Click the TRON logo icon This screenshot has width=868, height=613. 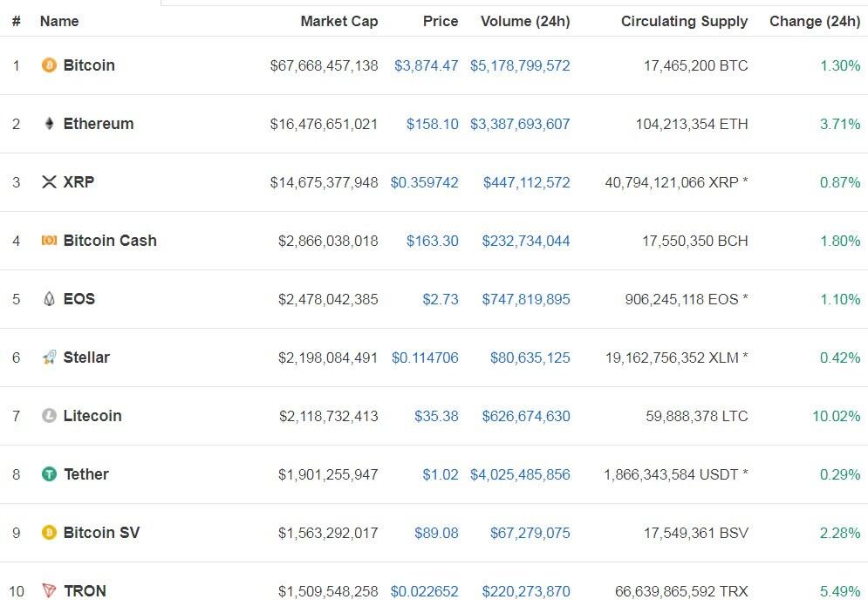click(x=49, y=591)
